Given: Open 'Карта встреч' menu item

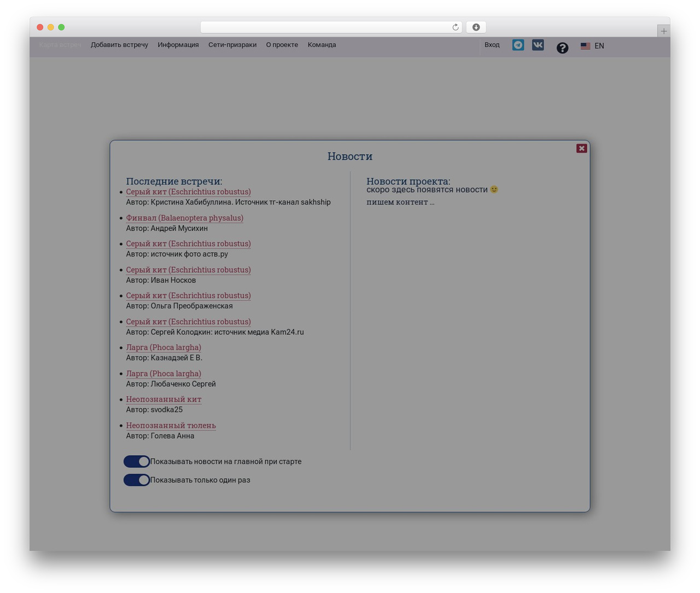Looking at the screenshot, I should pyautogui.click(x=60, y=45).
